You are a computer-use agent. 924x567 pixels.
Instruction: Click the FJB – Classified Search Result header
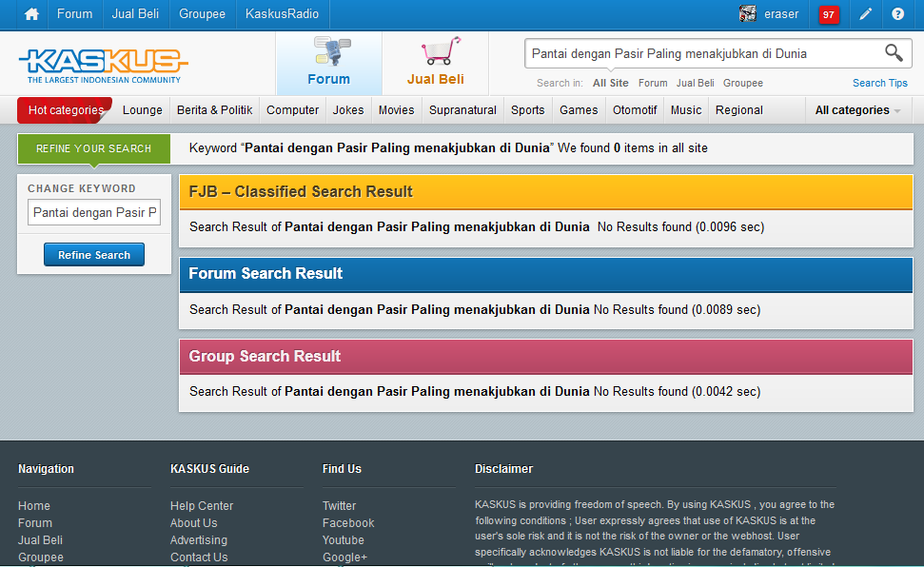pos(545,192)
